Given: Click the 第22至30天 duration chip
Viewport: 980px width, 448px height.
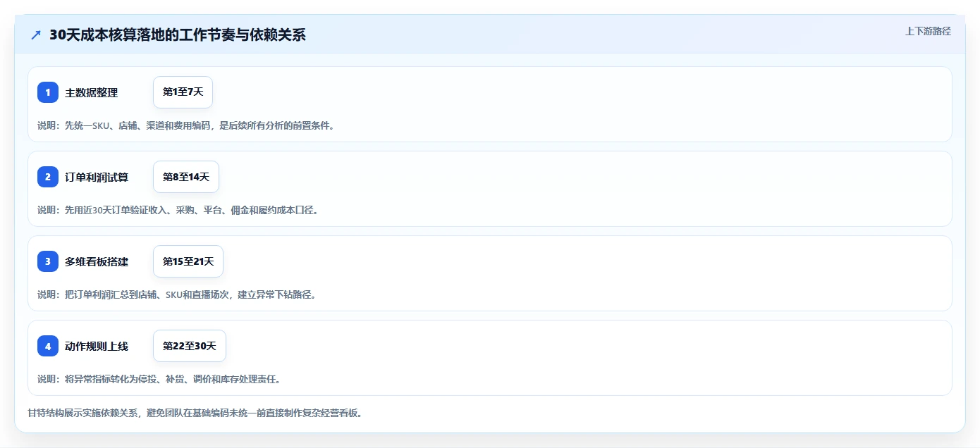Looking at the screenshot, I should [x=190, y=346].
